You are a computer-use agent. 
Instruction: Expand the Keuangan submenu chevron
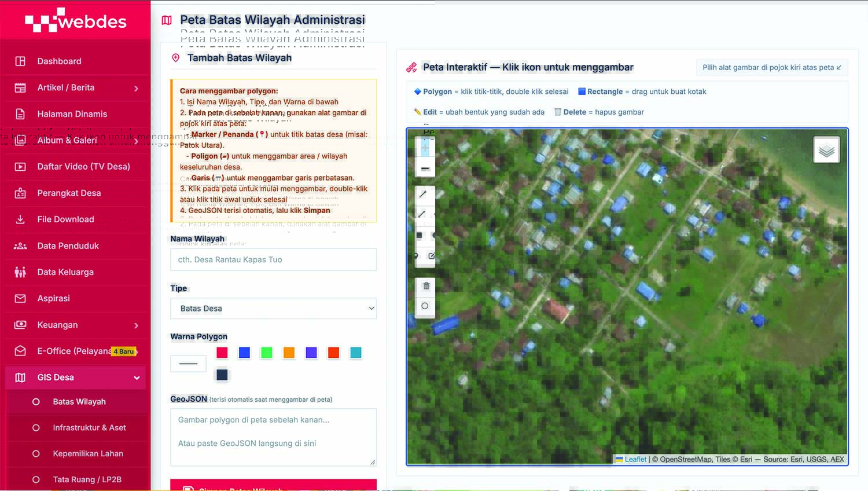[137, 325]
